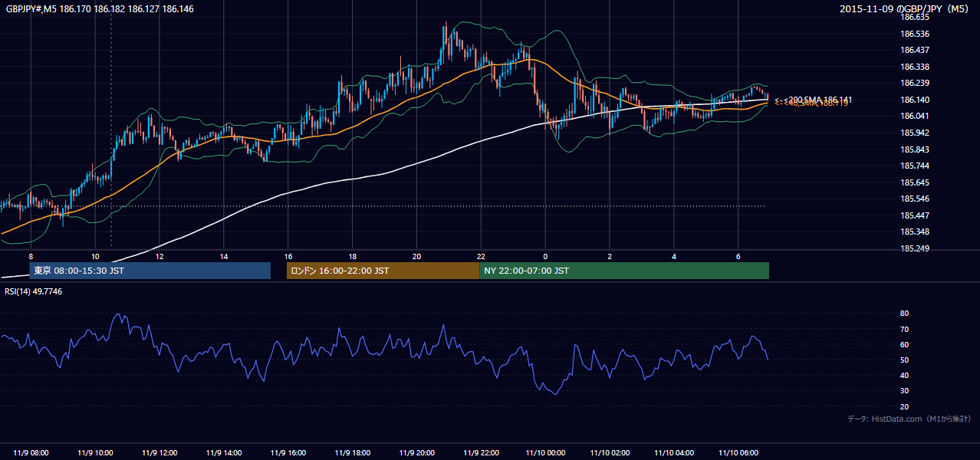Click price level 186.338 on the axis
The width and height of the screenshot is (980, 460).
click(914, 67)
